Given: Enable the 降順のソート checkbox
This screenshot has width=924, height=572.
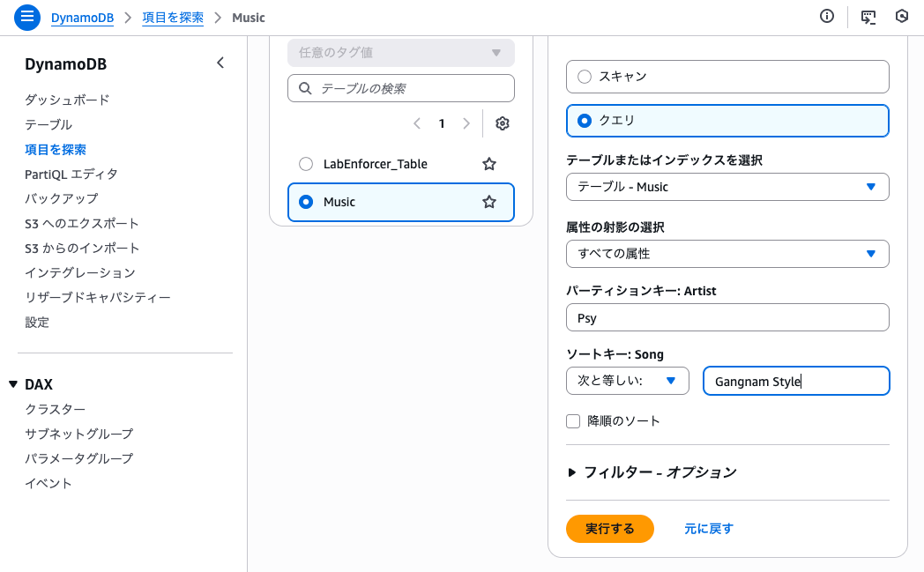Looking at the screenshot, I should point(574,421).
